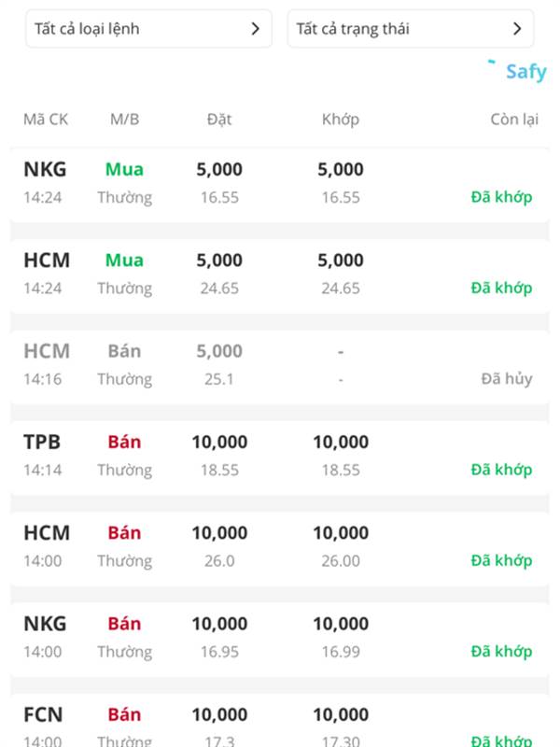Open the HCM buy order at 14:24
Screen dimensions: 560x747
point(279,274)
